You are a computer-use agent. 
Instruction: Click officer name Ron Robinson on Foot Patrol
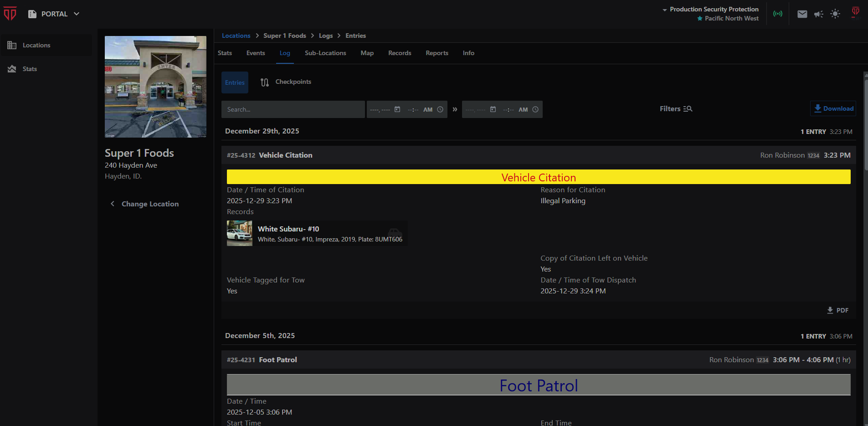(731, 360)
